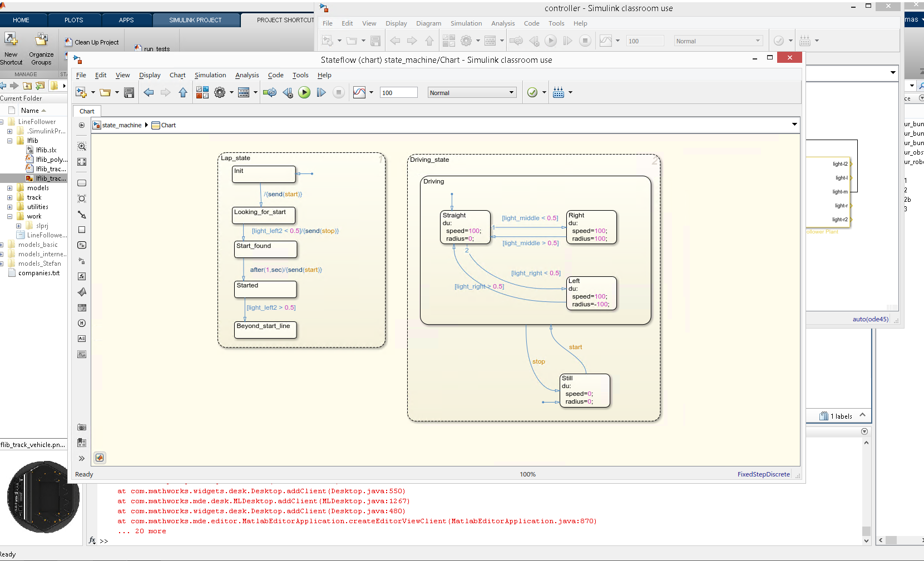Select Graphical Function fx tool in palette
Image resolution: width=924 pixels, height=561 pixels.
click(82, 276)
